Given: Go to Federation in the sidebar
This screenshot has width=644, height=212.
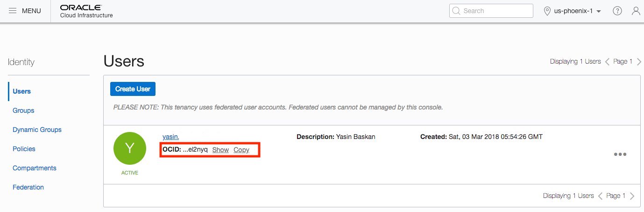Looking at the screenshot, I should pos(28,187).
